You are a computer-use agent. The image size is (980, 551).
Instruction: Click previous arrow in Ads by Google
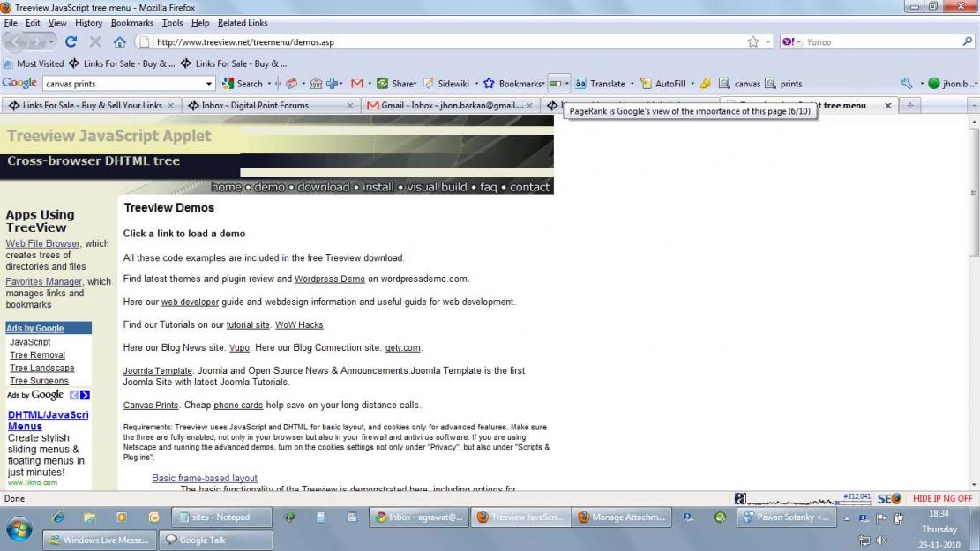click(x=74, y=395)
